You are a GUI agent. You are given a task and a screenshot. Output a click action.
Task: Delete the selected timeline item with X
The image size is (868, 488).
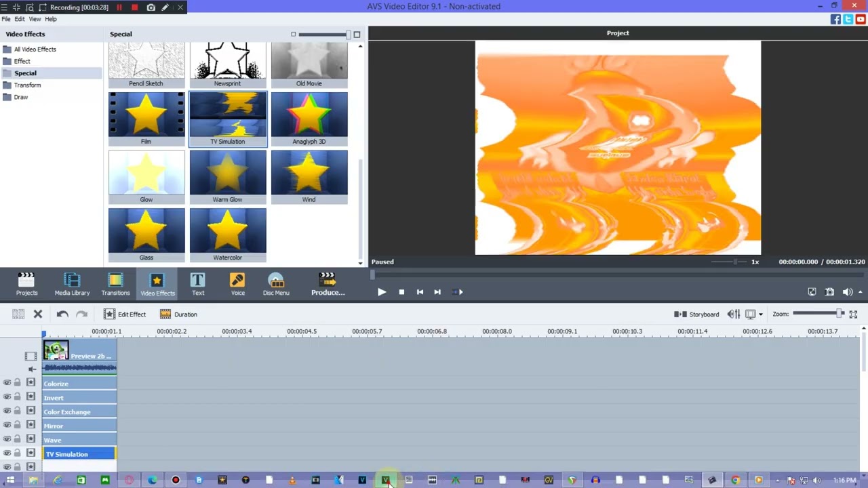tap(38, 314)
